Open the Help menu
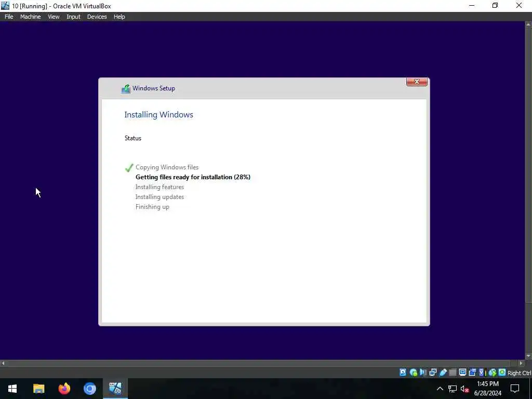The width and height of the screenshot is (532, 399). coord(119,17)
